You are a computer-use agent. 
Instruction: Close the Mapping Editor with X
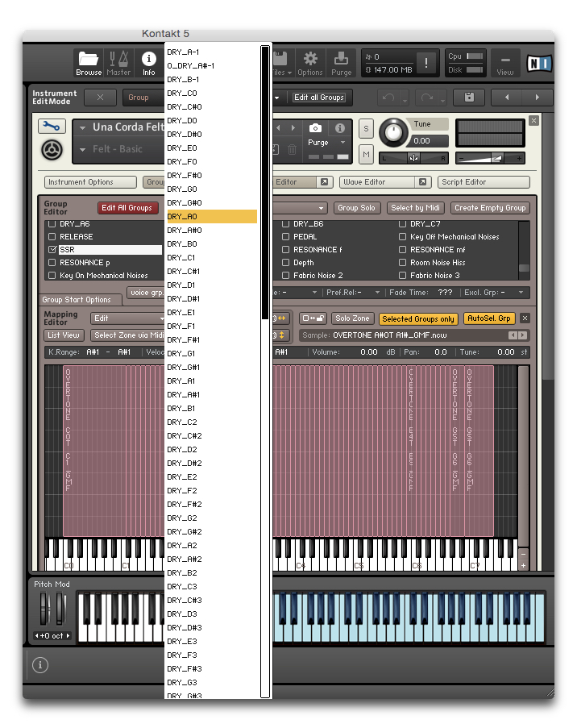(x=525, y=318)
